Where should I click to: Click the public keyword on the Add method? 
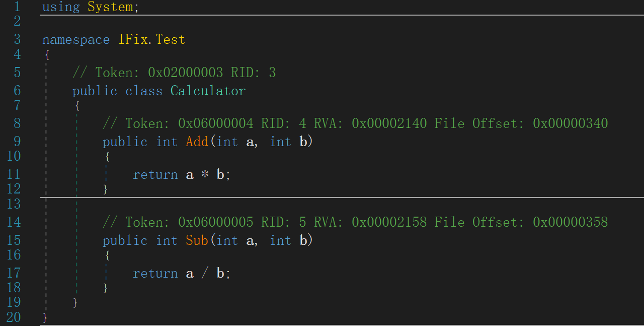pos(125,142)
